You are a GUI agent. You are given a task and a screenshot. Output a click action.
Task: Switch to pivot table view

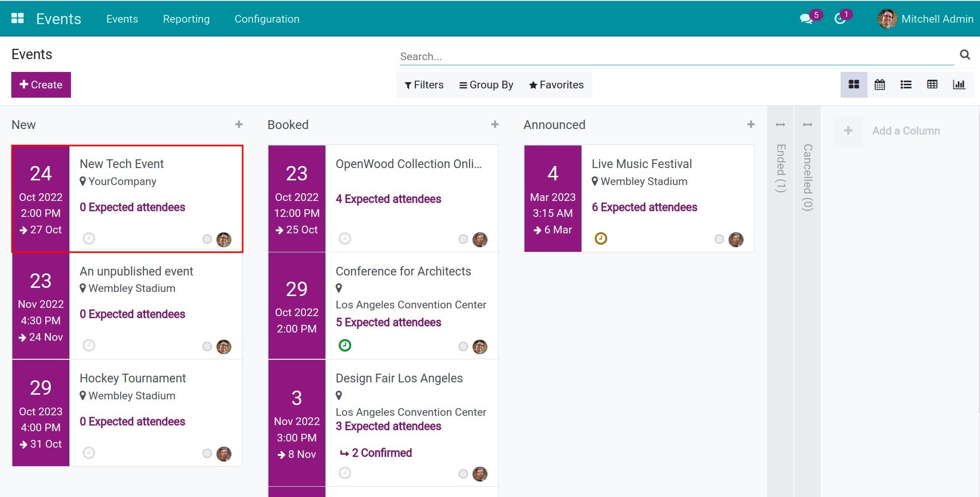point(932,85)
